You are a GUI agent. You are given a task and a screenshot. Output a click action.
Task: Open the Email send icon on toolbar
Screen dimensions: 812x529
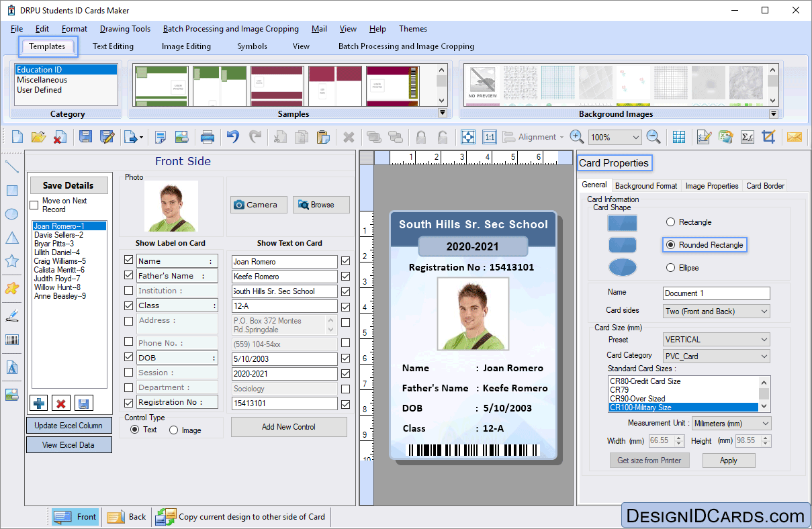coord(795,136)
